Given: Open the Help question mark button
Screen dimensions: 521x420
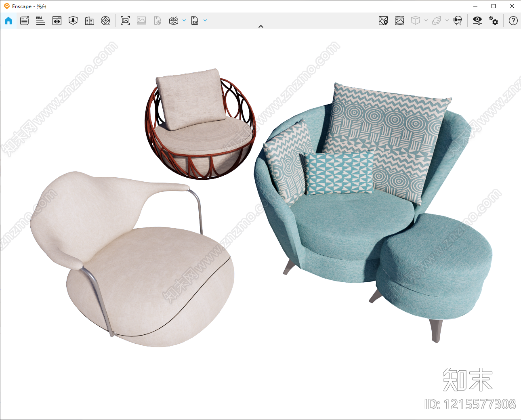Looking at the screenshot, I should click(x=513, y=21).
